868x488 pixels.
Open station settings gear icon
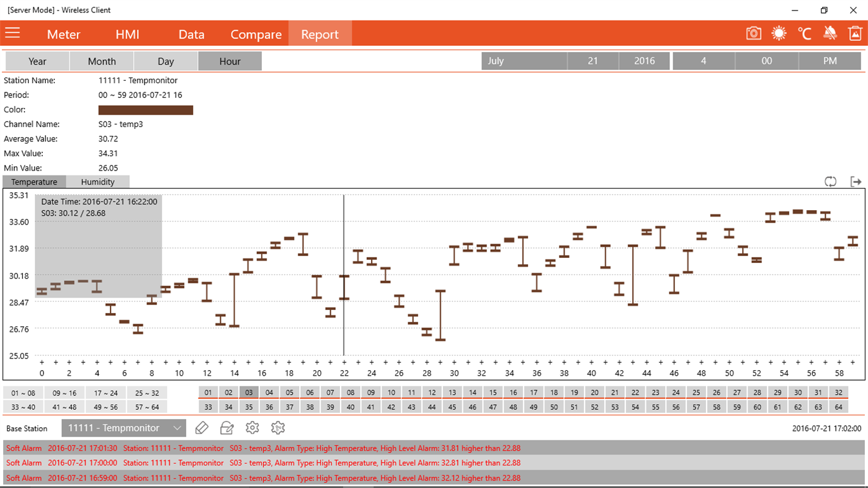coord(252,428)
